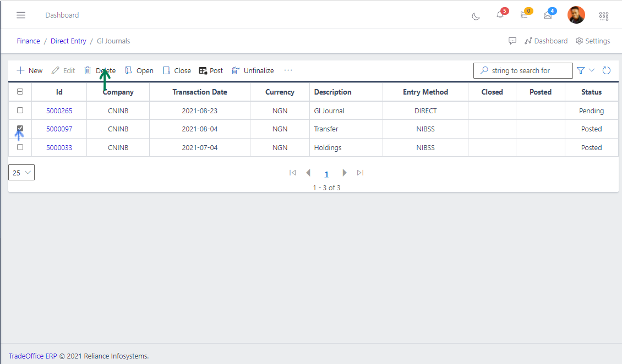Toggle dark mode moon icon
This screenshot has width=622, height=364.
[476, 16]
